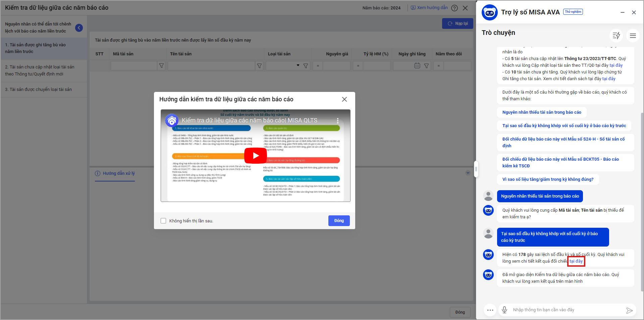This screenshot has width=644, height=320.
Task: Check 'Không hiển thị lần sau' checkbox
Action: tap(163, 221)
